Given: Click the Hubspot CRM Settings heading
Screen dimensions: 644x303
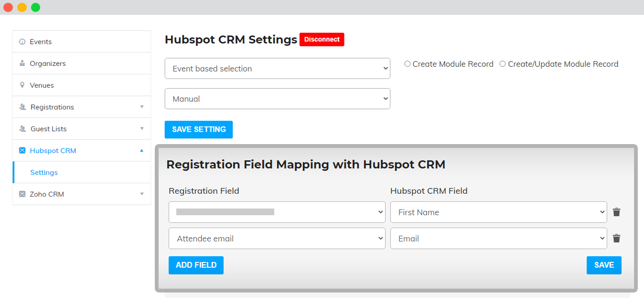Looking at the screenshot, I should tap(231, 40).
